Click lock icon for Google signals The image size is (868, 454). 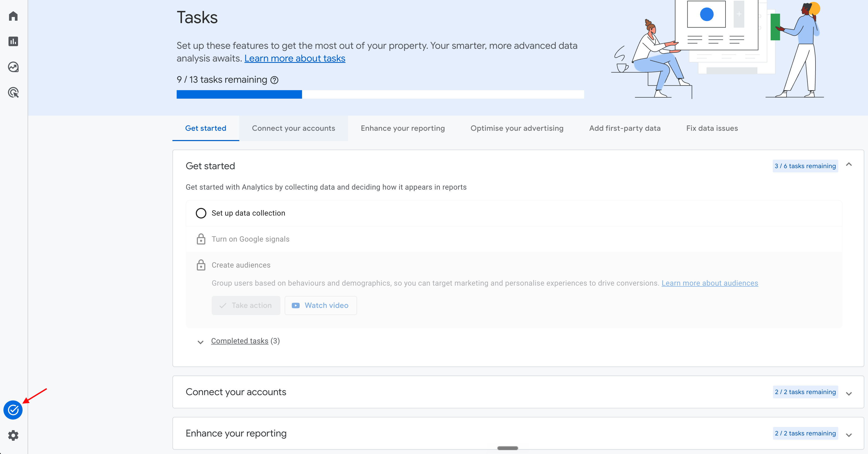pyautogui.click(x=201, y=239)
